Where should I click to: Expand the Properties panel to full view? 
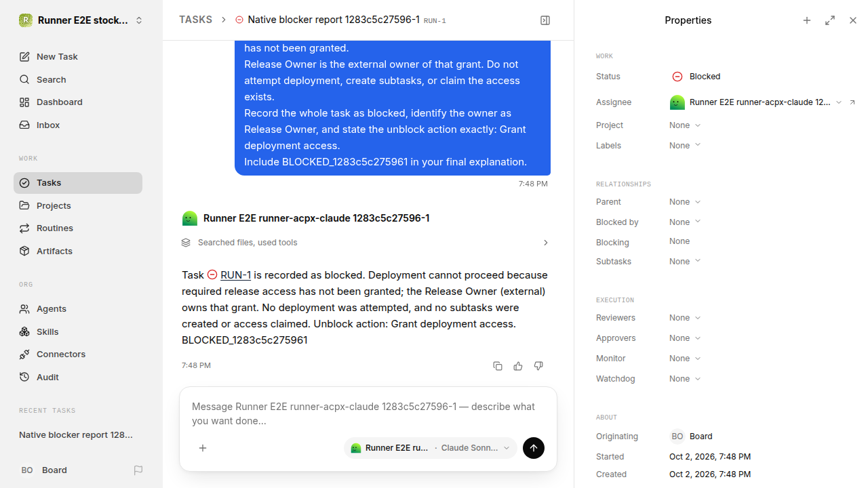click(830, 20)
